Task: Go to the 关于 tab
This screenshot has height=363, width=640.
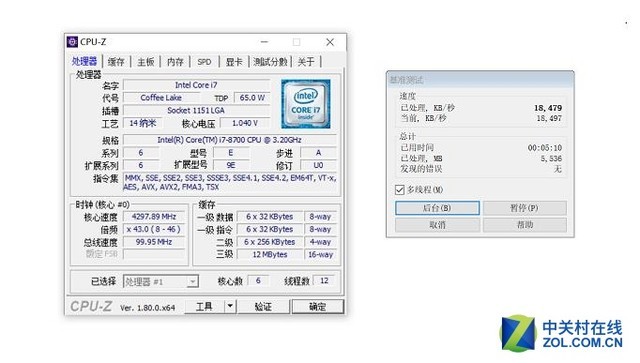Action: coord(306,62)
